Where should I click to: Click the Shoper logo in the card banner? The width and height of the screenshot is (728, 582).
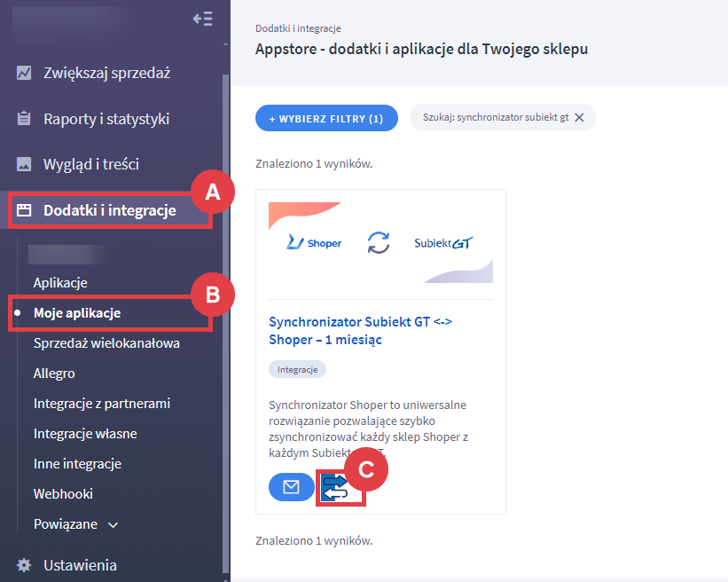(314, 242)
